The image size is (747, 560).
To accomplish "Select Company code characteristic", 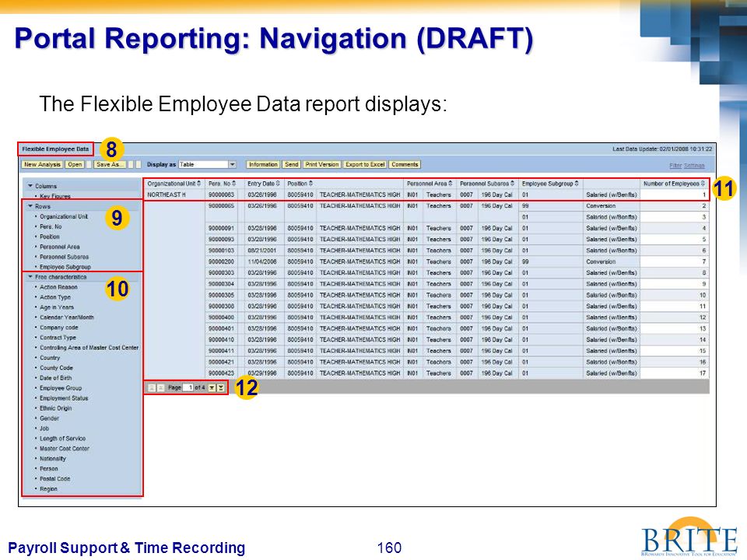I will [59, 327].
